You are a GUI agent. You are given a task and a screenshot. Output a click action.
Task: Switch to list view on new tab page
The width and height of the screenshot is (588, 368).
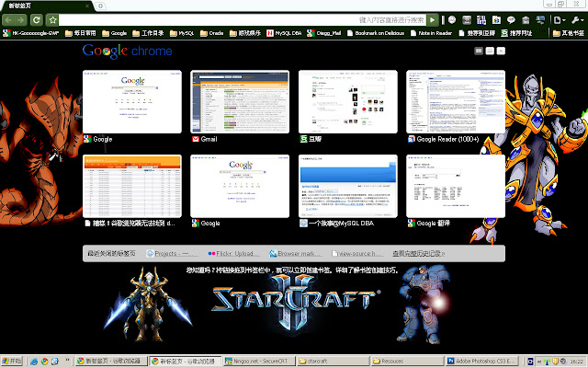pos(490,51)
